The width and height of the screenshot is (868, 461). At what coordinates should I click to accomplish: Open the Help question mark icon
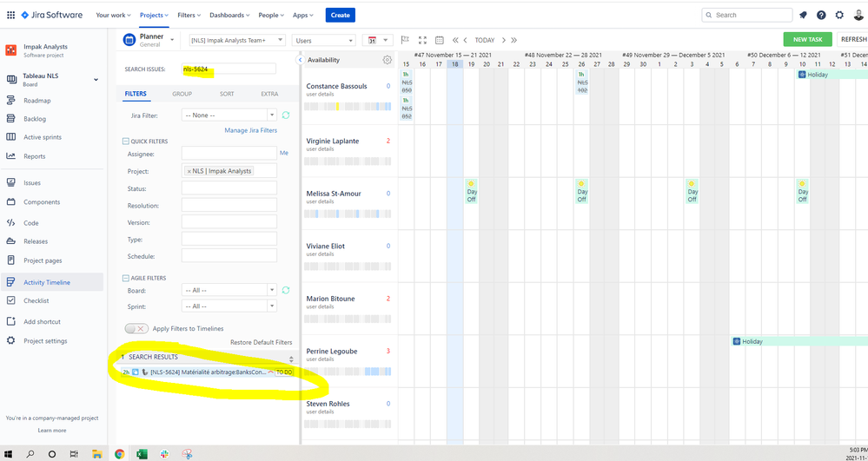(x=821, y=15)
